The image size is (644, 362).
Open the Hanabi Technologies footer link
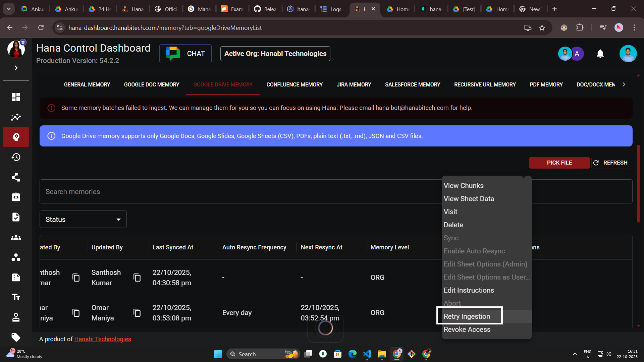click(102, 339)
